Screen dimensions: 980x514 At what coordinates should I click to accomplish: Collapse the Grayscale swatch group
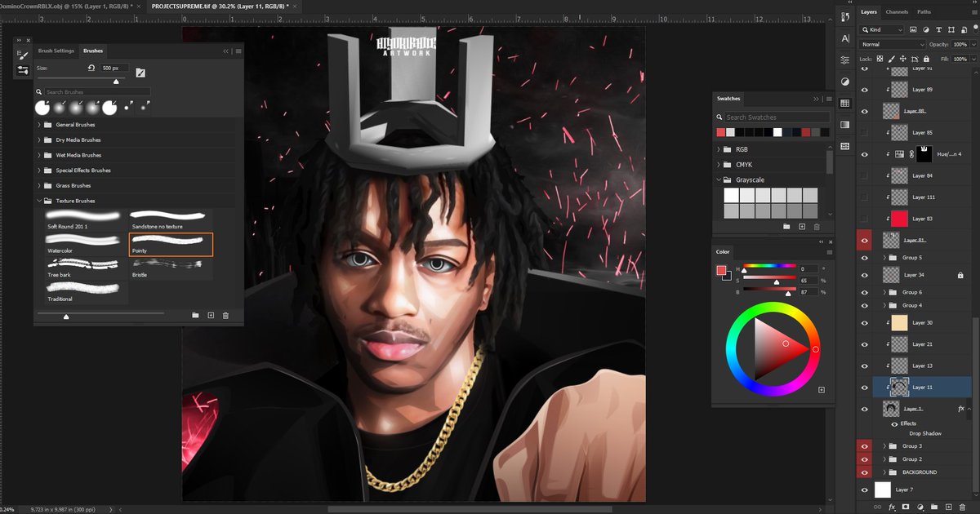tap(719, 179)
